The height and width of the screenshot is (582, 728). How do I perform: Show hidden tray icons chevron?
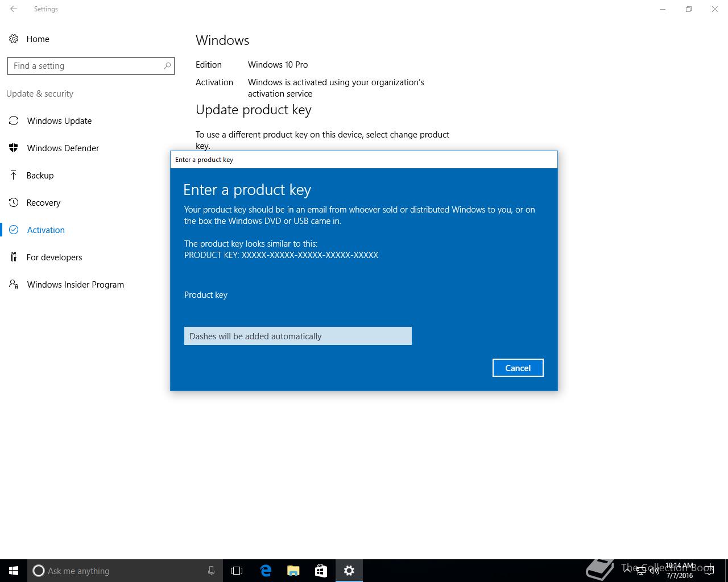coord(627,571)
